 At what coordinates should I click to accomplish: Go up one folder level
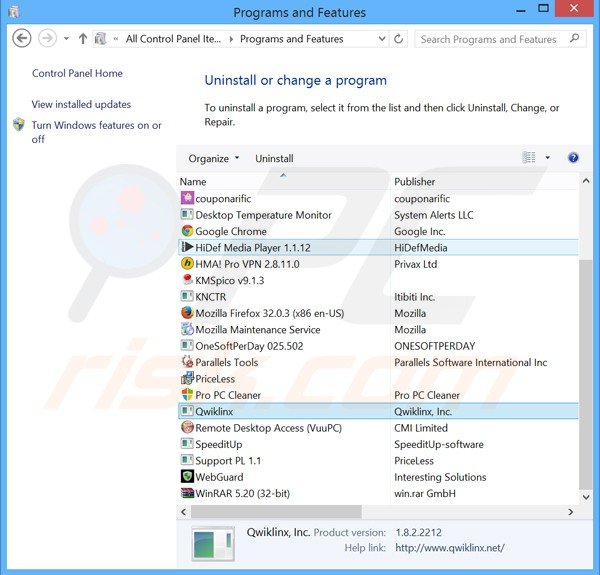83,39
